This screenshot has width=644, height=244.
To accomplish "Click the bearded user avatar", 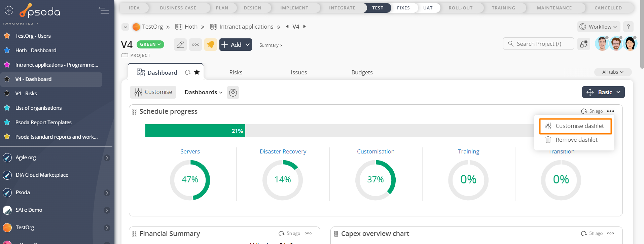I will (616, 44).
